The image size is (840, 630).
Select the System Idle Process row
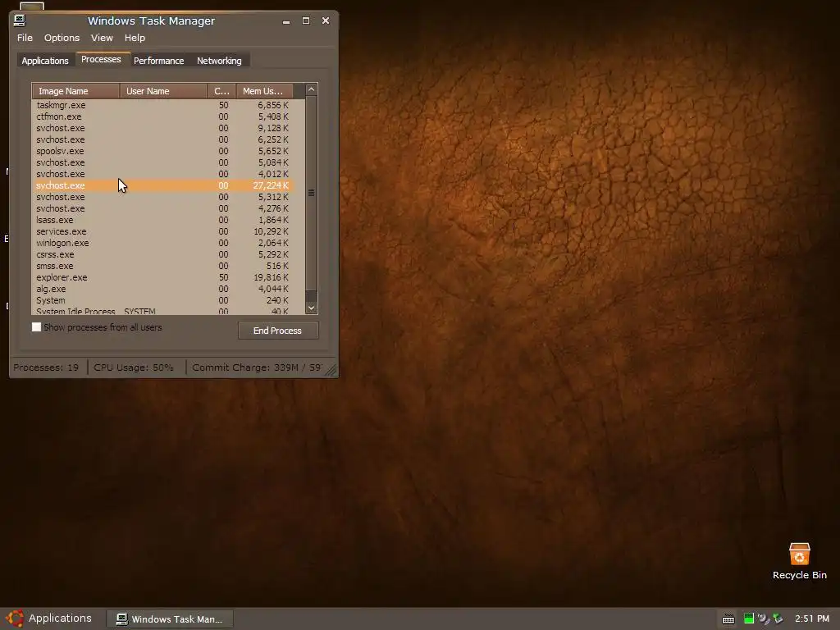point(162,311)
